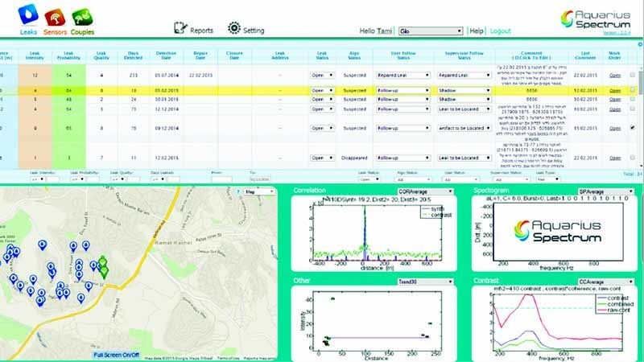
Task: Click the Logout link
Action: (500, 31)
